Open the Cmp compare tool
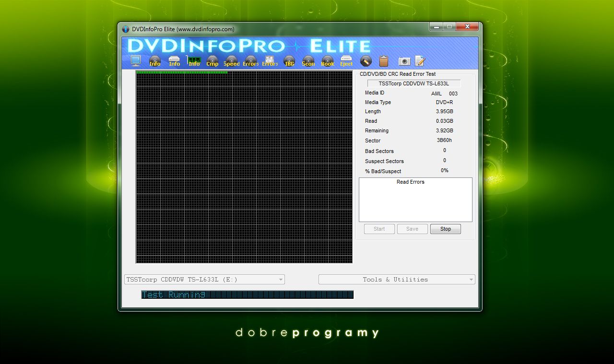The width and height of the screenshot is (614, 364). point(213,61)
